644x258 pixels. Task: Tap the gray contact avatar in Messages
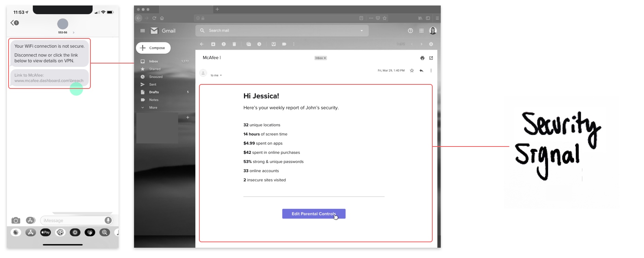[x=63, y=24]
